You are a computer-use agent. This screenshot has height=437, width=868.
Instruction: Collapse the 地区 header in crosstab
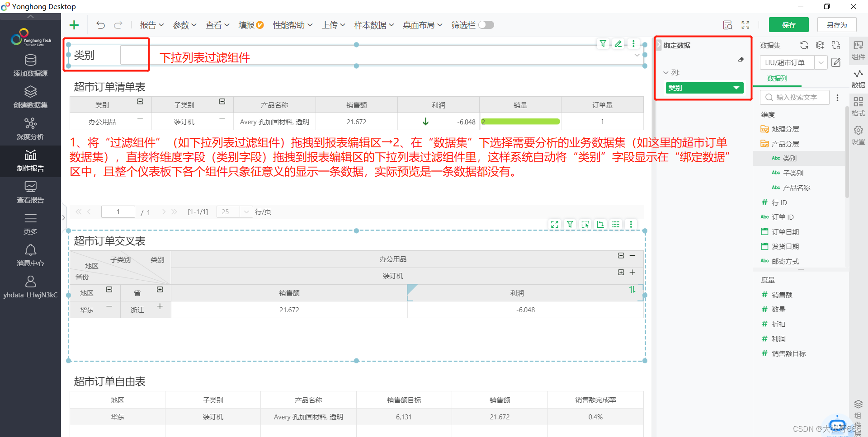(x=109, y=289)
